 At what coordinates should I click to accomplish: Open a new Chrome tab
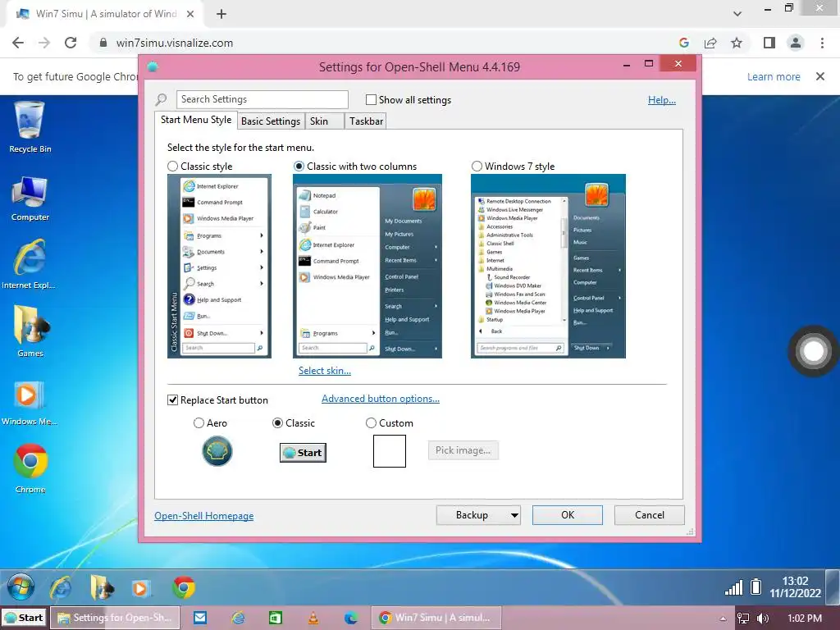click(x=221, y=14)
